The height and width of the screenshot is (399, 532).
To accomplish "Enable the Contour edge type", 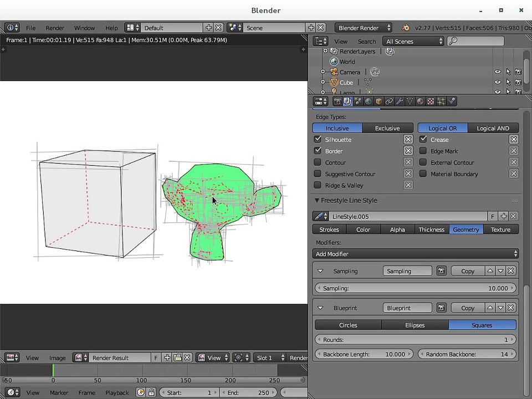I will pyautogui.click(x=318, y=162).
